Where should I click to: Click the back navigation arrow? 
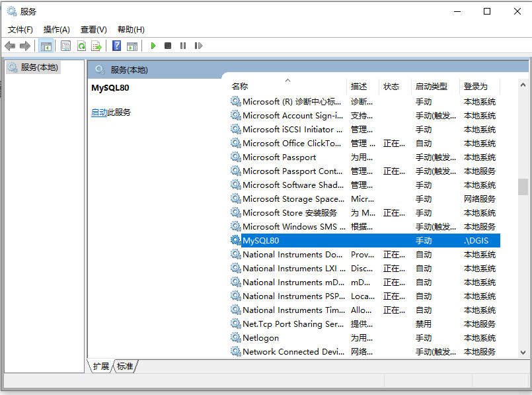(9, 45)
